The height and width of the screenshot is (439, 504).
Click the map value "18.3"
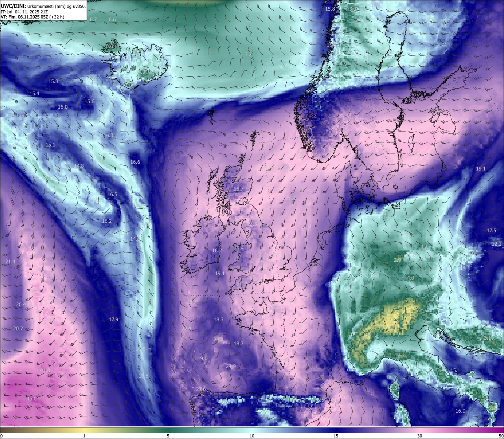(x=219, y=319)
